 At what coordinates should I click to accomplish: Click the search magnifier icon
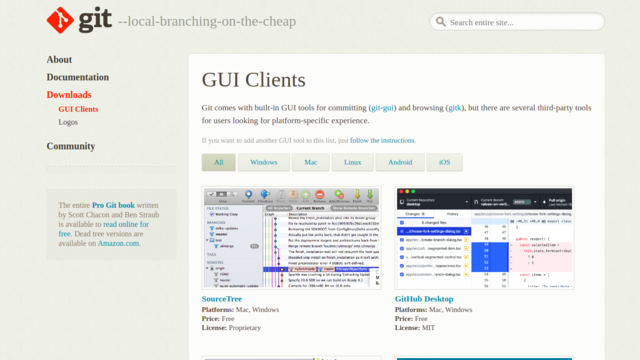tap(440, 22)
